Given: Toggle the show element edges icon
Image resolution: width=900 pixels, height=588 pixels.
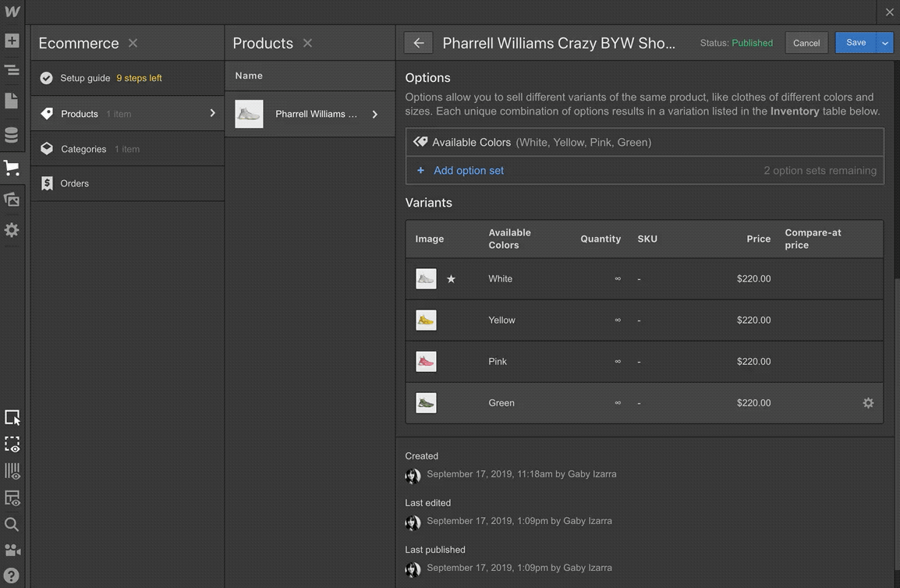Looking at the screenshot, I should coord(12,445).
